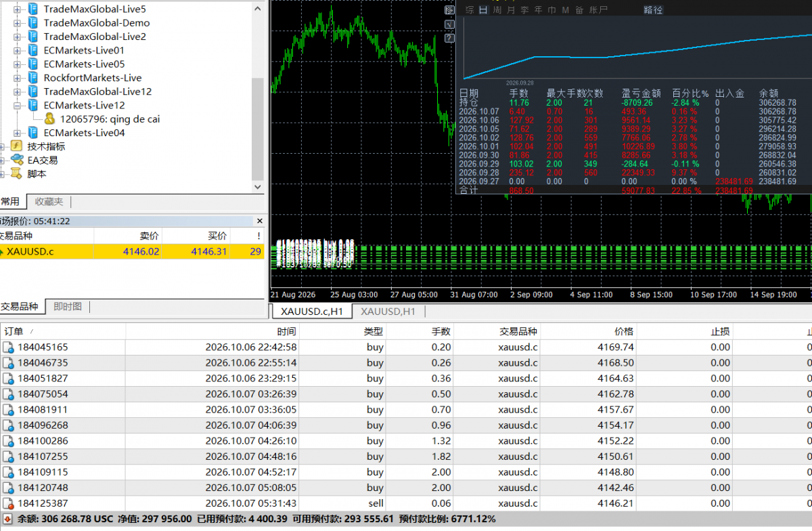Viewport: 812px width, 531px height.
Task: Select the XAUUSD.c row in market watch
Action: (x=132, y=252)
